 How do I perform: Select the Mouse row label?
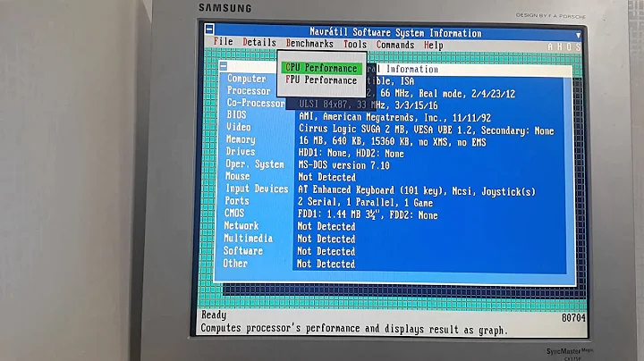237,176
